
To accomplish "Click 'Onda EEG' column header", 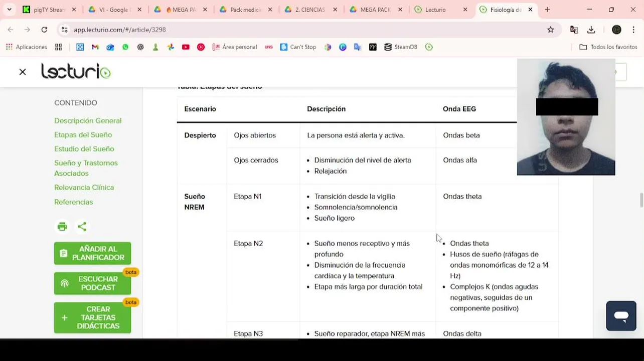I will [x=459, y=109].
